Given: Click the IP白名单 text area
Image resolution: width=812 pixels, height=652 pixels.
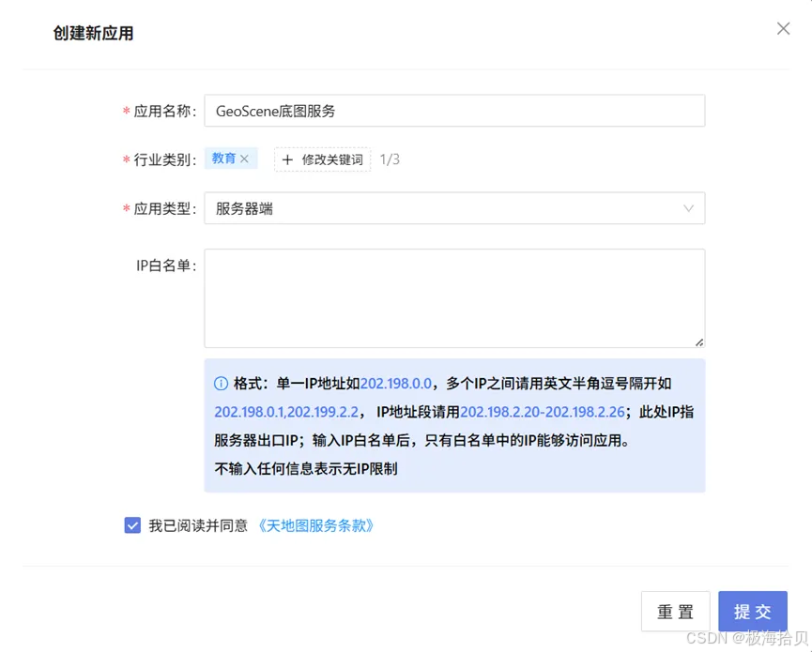Looking at the screenshot, I should [454, 298].
